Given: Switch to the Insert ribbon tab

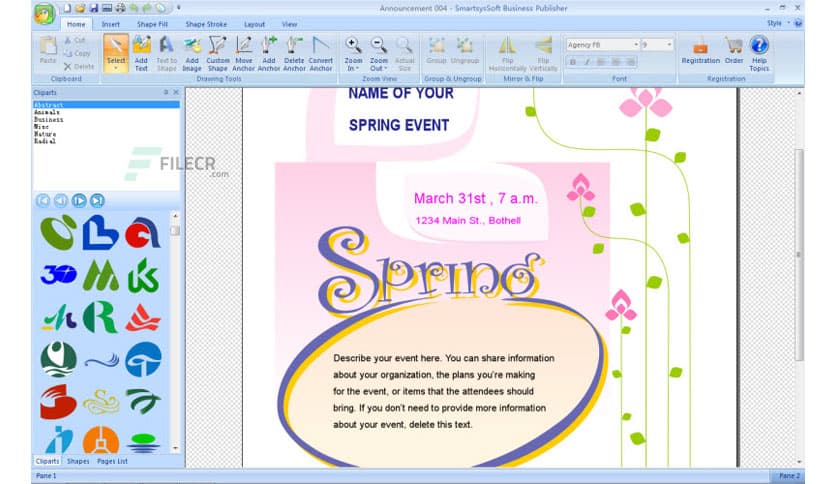Looking at the screenshot, I should pos(110,24).
